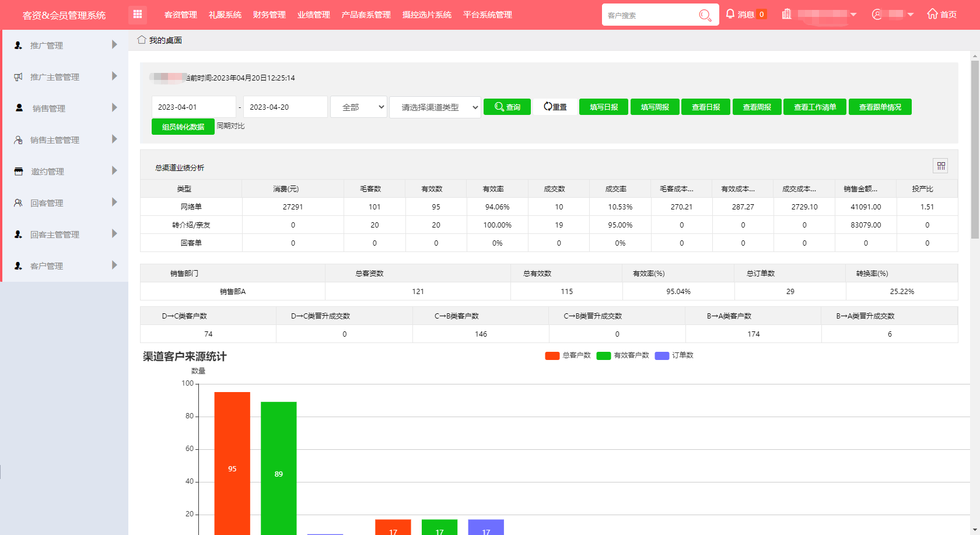The width and height of the screenshot is (980, 535).
Task: Click the end date field 2023-04-20
Action: pos(285,107)
